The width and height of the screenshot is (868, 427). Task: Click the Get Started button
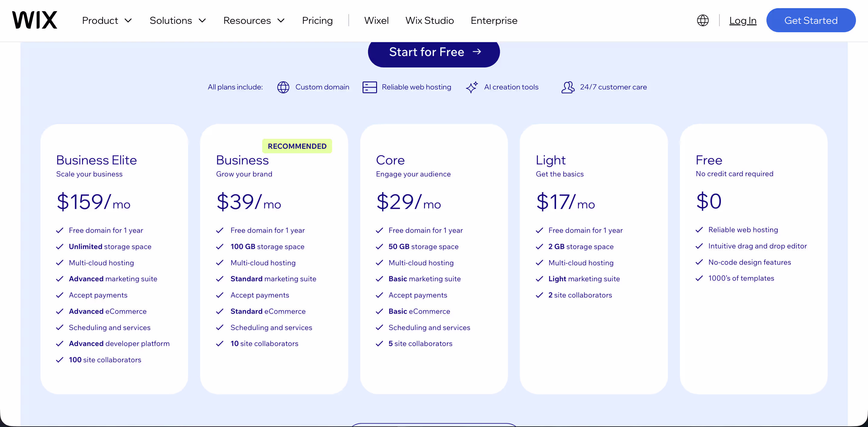(811, 20)
